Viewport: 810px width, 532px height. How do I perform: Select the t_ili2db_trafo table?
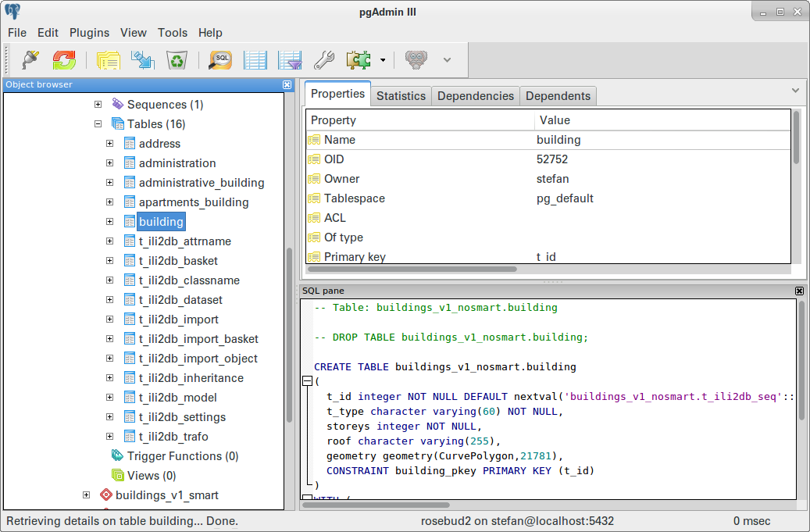click(x=173, y=437)
